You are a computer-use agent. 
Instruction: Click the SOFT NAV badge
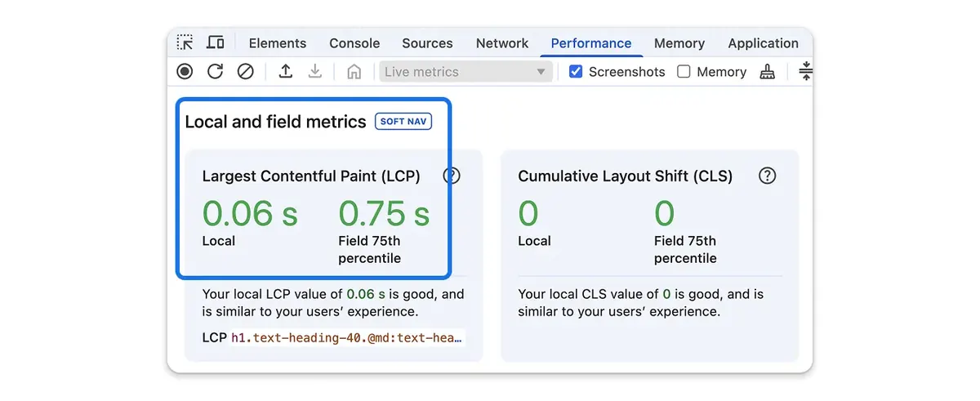pos(403,122)
